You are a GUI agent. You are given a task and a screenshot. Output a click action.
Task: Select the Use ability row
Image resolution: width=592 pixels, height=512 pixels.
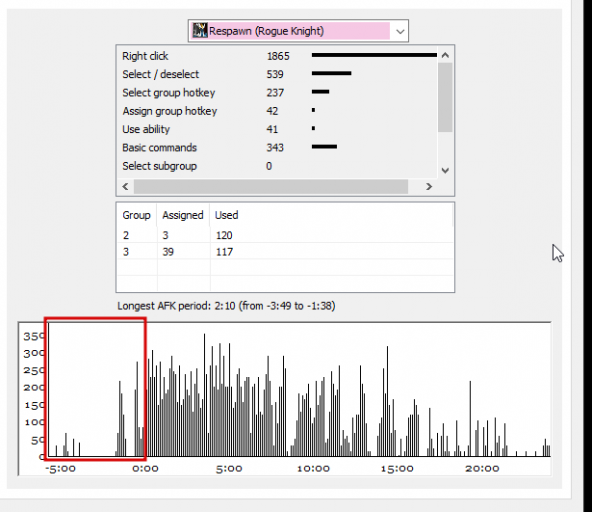click(278, 129)
